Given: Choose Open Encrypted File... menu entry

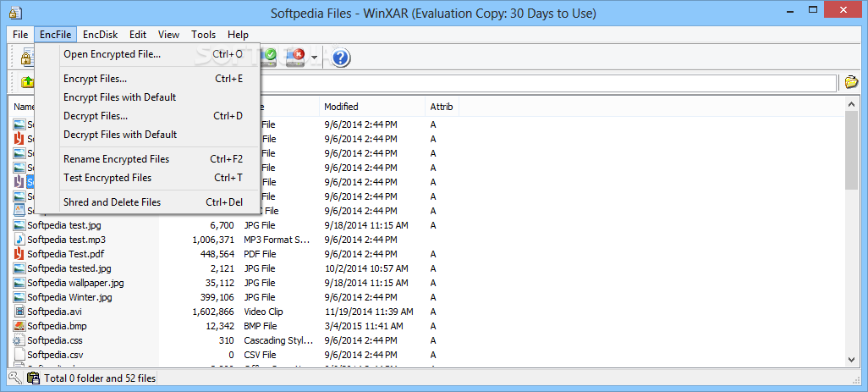Looking at the screenshot, I should (148, 54).
